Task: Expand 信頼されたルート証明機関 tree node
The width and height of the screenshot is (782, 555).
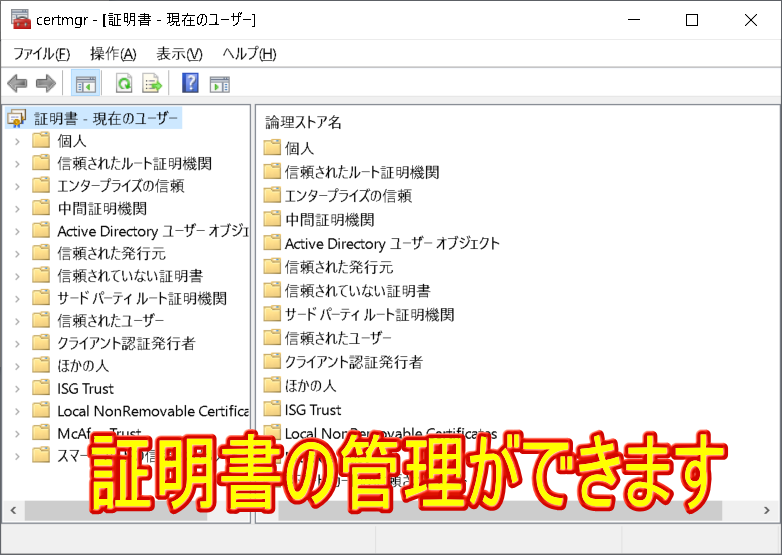Action: tap(17, 164)
